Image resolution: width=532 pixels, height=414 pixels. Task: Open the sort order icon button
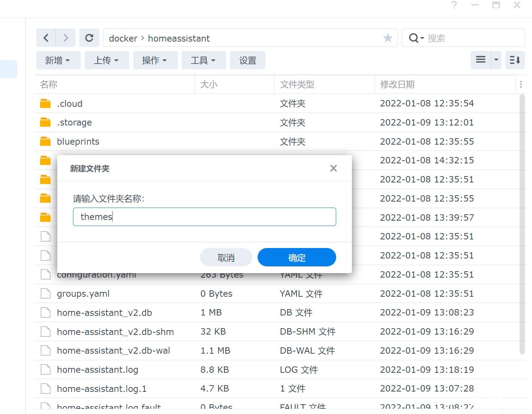[515, 60]
